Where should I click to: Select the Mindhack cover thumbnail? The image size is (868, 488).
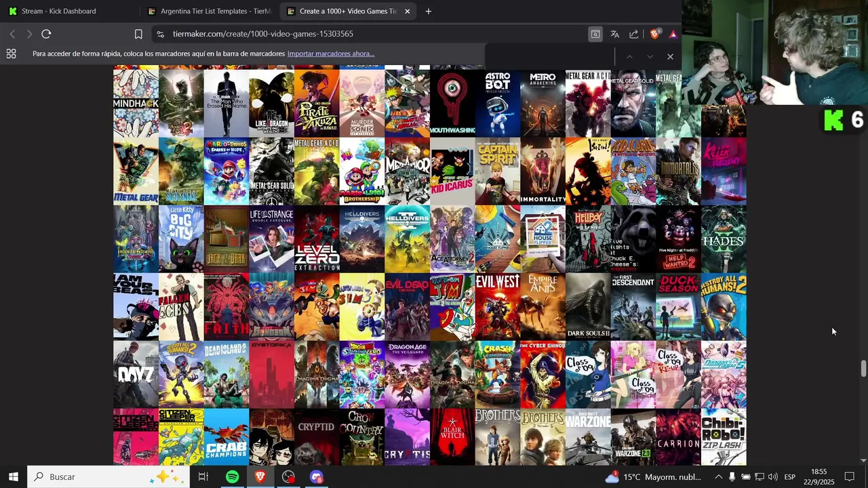point(136,104)
